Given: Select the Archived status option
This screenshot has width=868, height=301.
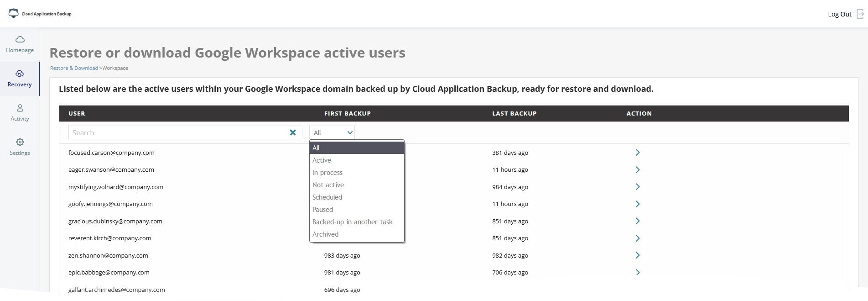Looking at the screenshot, I should click(x=357, y=234).
